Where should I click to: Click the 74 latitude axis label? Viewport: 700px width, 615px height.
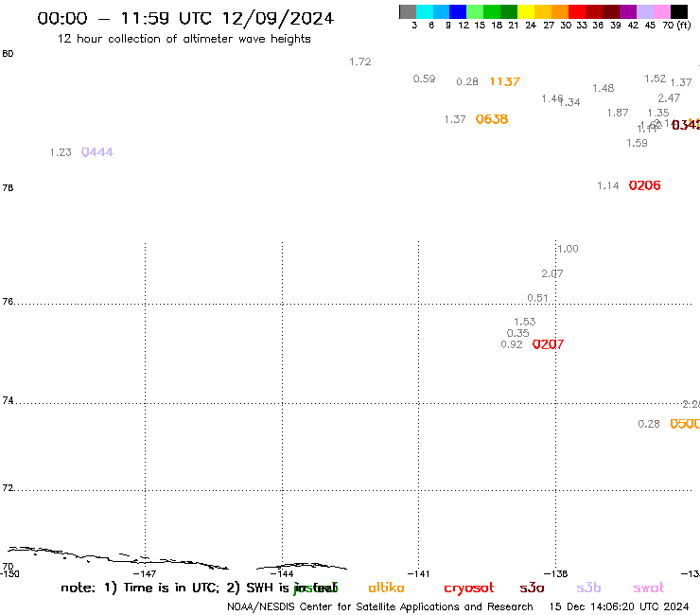8,400
